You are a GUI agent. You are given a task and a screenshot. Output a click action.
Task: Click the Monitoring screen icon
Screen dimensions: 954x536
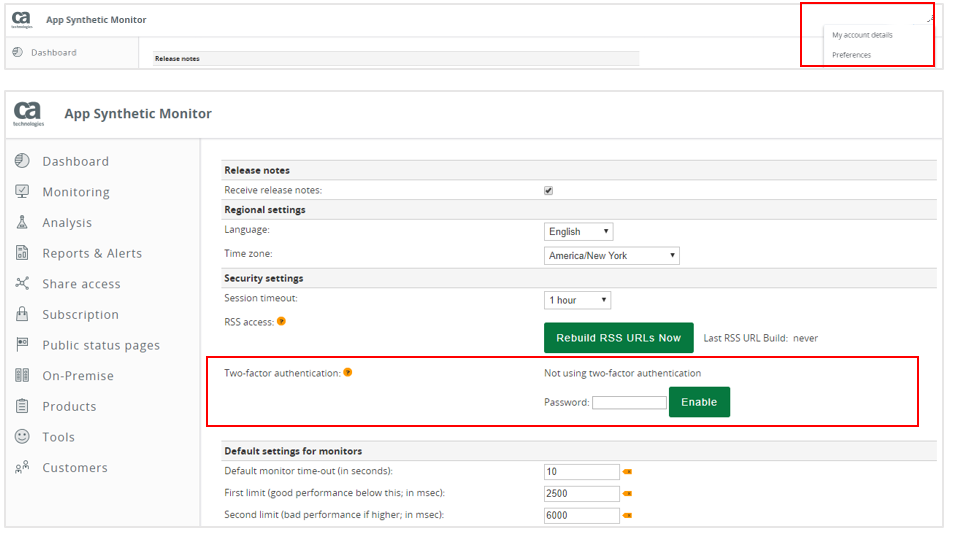click(22, 191)
